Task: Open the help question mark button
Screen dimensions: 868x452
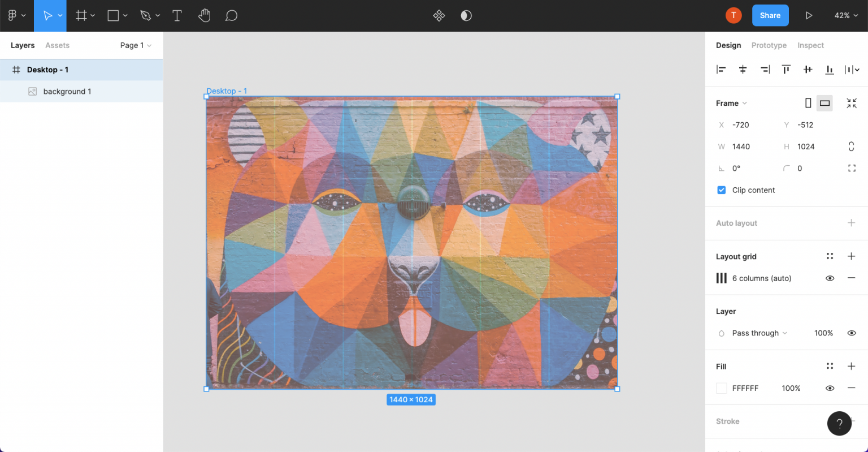Action: click(839, 423)
